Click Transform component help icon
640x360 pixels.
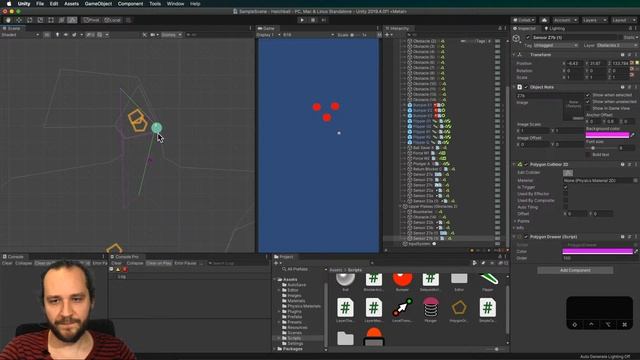[622, 55]
